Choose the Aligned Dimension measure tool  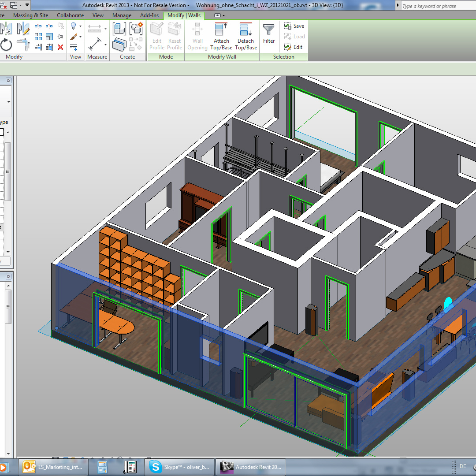coord(95,44)
